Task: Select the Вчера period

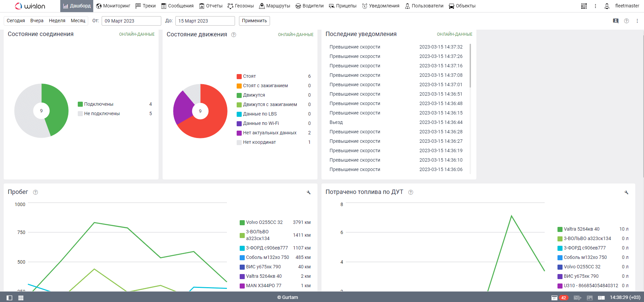Action: [37, 21]
